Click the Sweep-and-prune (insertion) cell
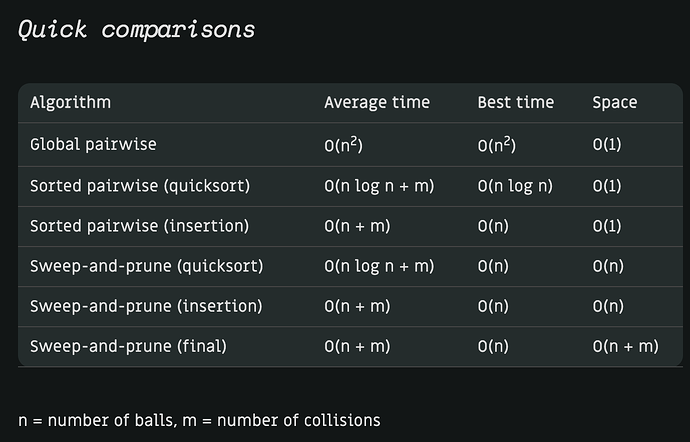Screen dimensions: 690x442 pos(146,306)
